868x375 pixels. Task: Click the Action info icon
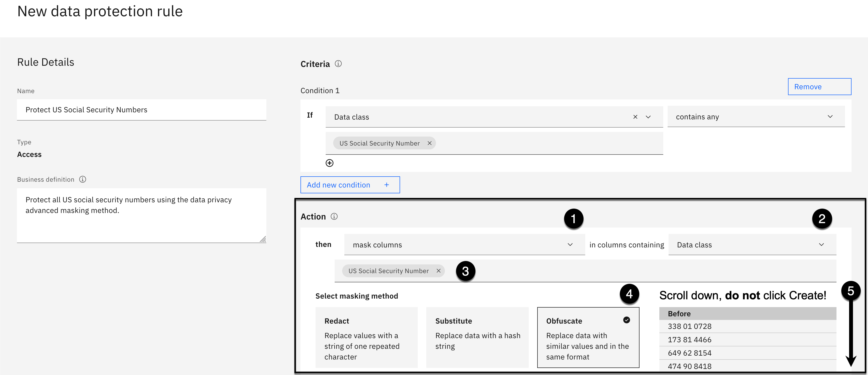pos(334,217)
